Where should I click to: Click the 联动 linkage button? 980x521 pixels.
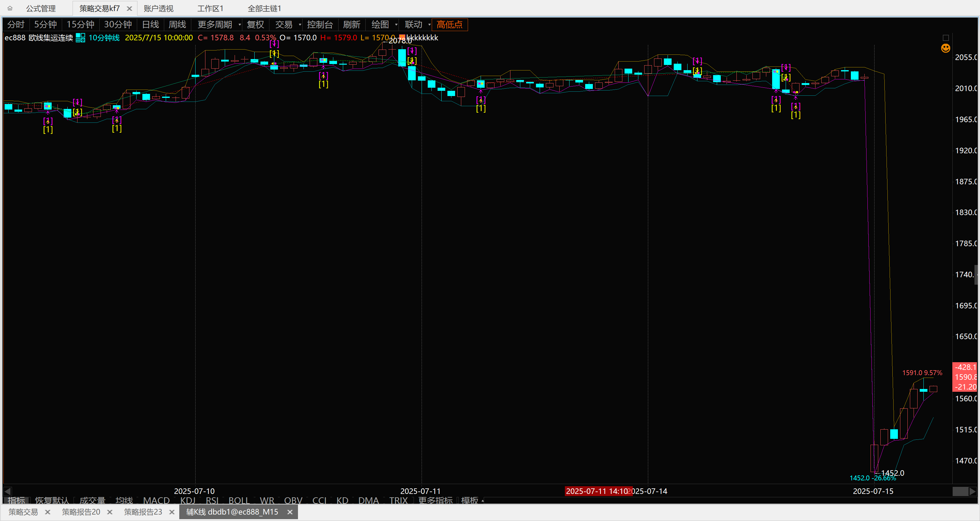[x=414, y=25]
